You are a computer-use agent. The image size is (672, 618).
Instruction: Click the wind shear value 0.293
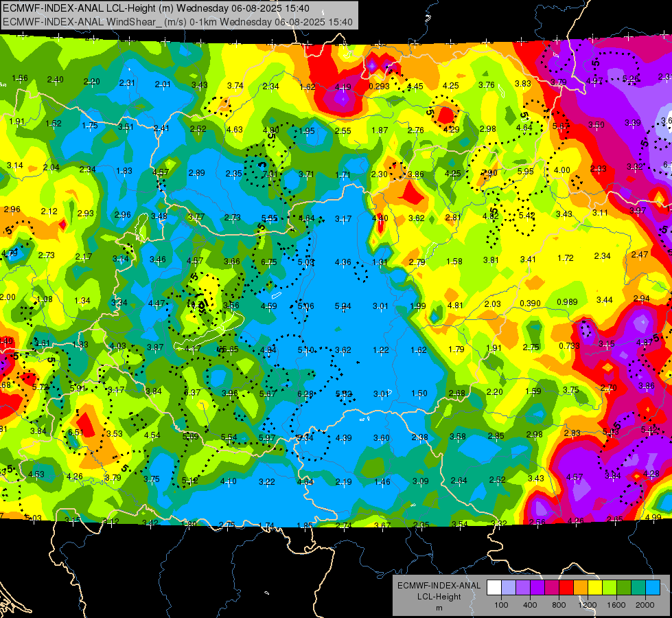pos(379,87)
